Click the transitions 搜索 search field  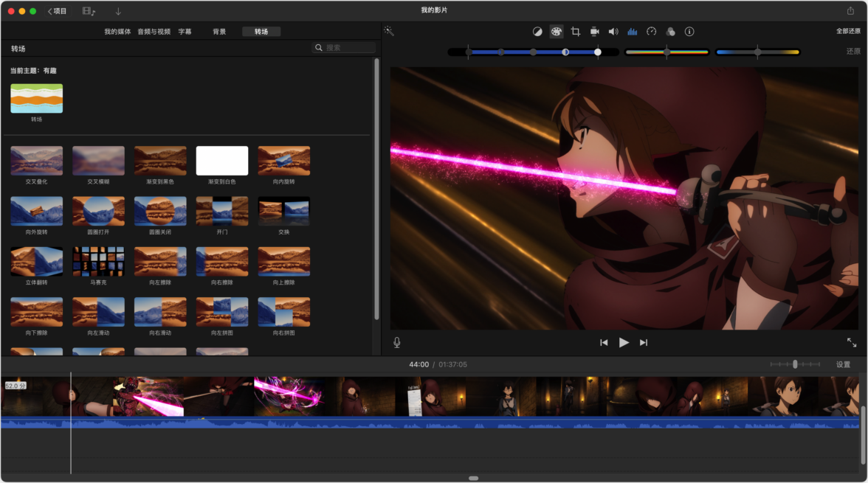[344, 48]
